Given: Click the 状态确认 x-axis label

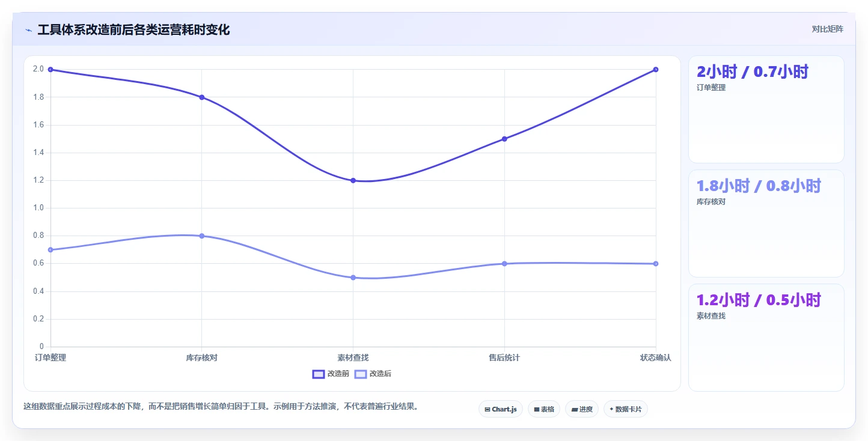Looking at the screenshot, I should (x=656, y=357).
